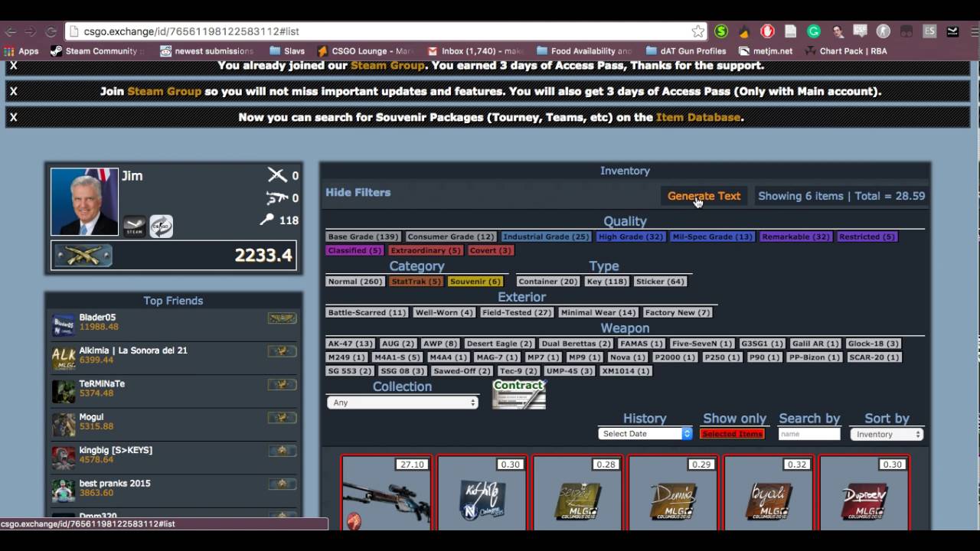Screen dimensions: 980x551
Task: Select the 27.10 AWP souvenir item
Action: point(387,493)
